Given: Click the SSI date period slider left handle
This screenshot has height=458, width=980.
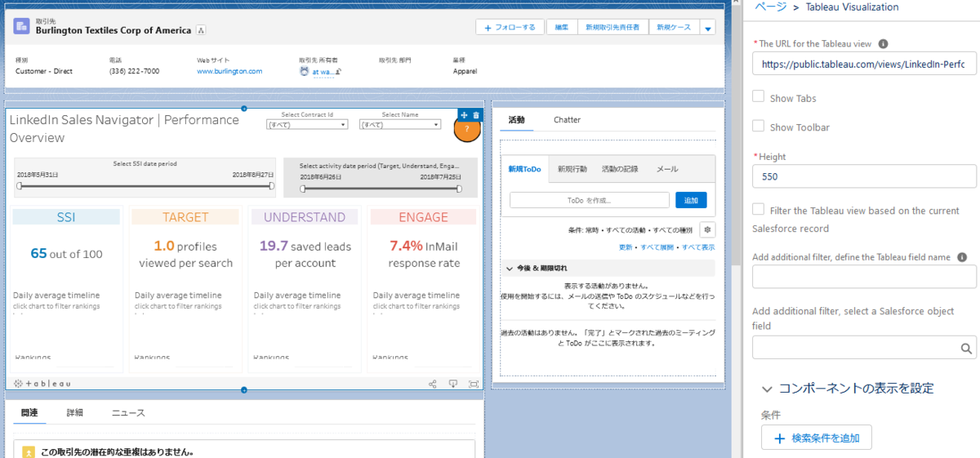Looking at the screenshot, I should 19,187.
